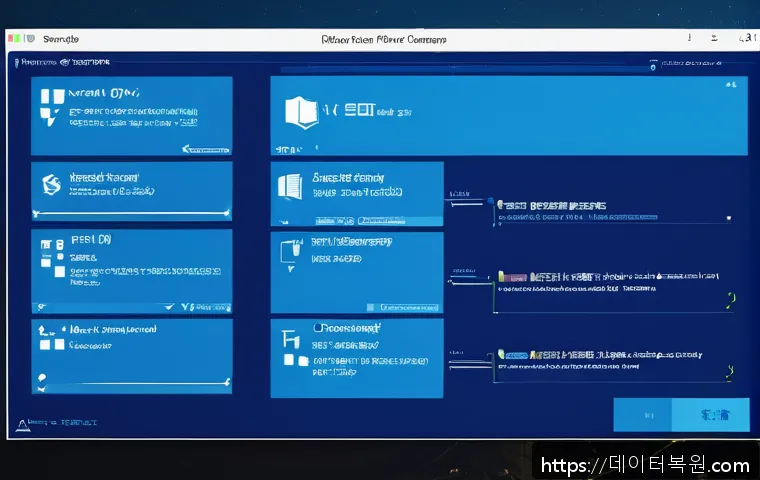The height and width of the screenshot is (480, 760).
Task: Click the cup-in-frame icon in the second middle tile
Action: pyautogui.click(x=291, y=251)
